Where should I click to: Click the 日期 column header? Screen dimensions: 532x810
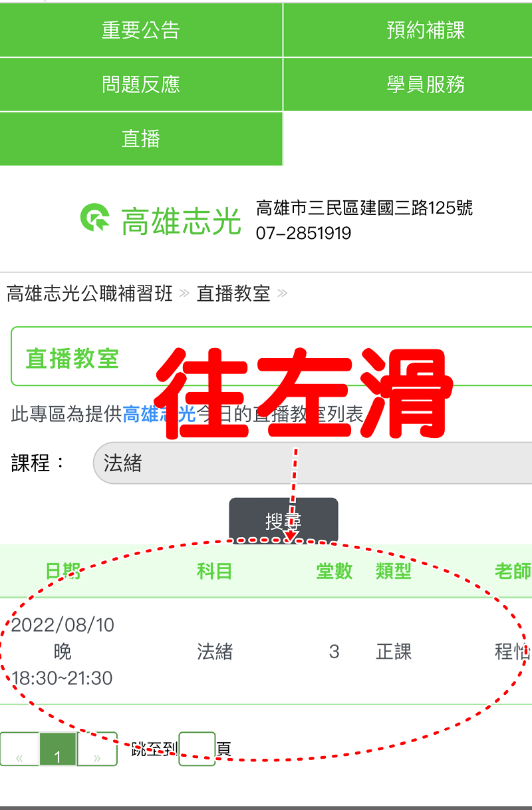(x=63, y=571)
